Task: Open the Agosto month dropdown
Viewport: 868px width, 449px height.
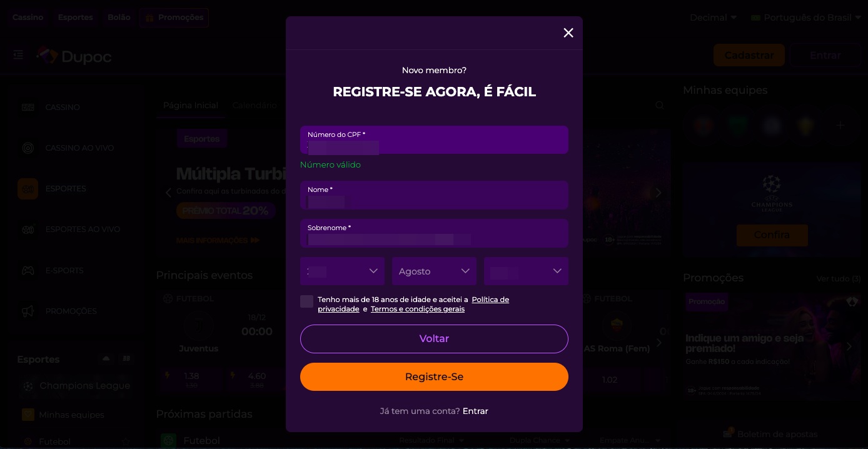Action: coord(434,271)
